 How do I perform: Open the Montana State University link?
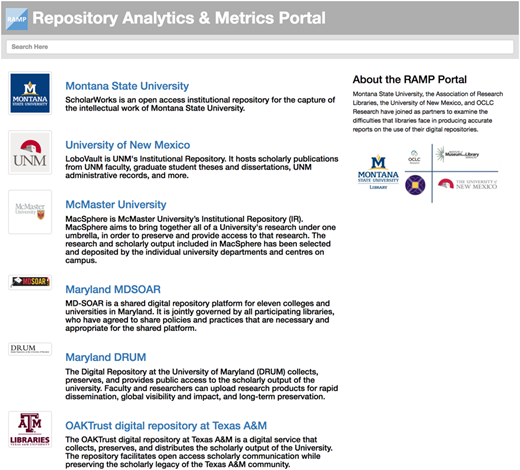127,86
